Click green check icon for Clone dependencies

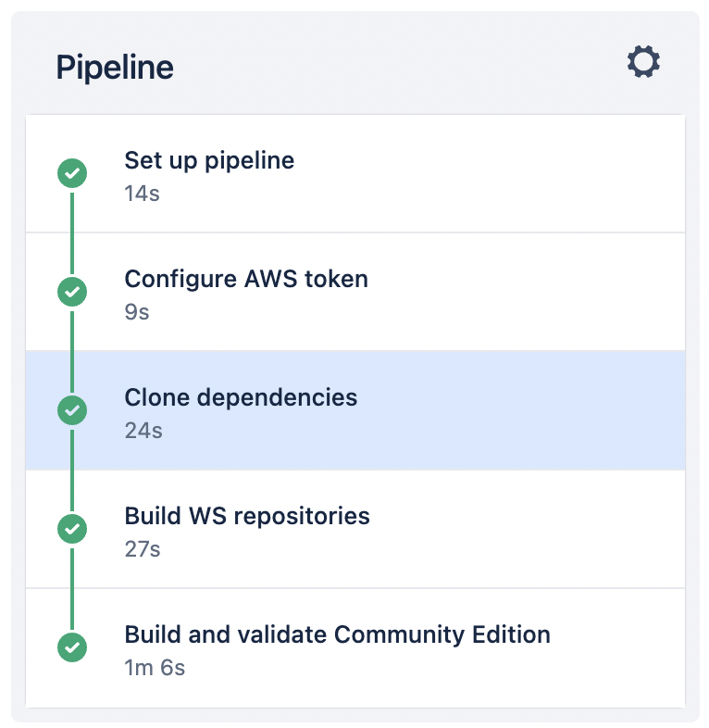72,410
